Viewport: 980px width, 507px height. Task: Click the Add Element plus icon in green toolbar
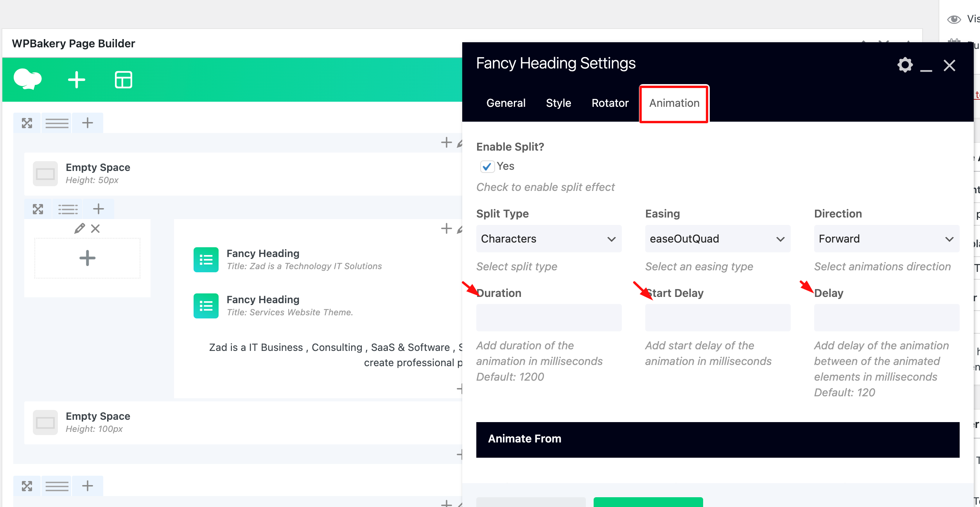tap(77, 80)
